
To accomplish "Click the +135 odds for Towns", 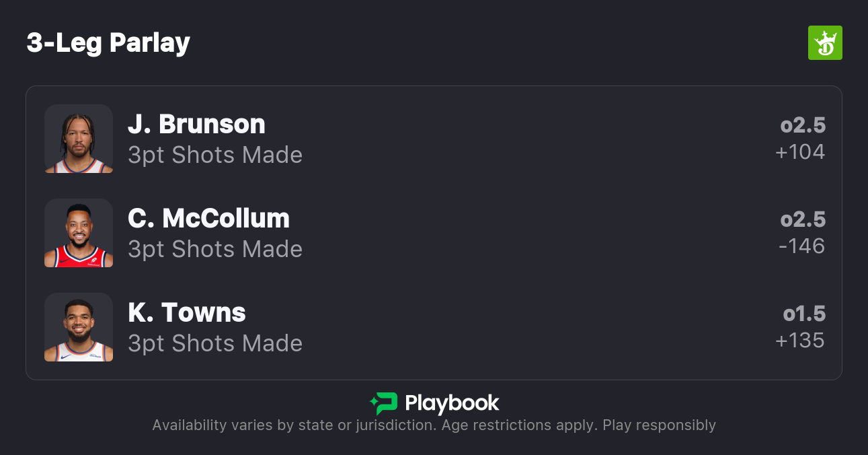I will pyautogui.click(x=799, y=341).
